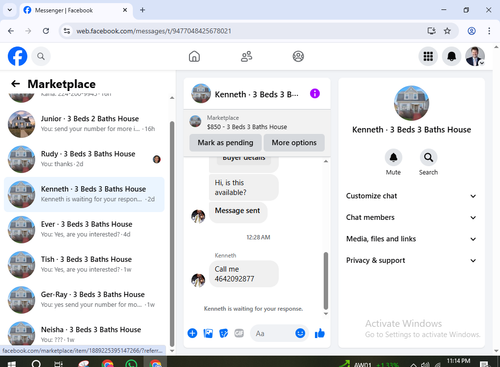Bookmark this page with the star
This screenshot has width=500, height=367.
point(447,31)
